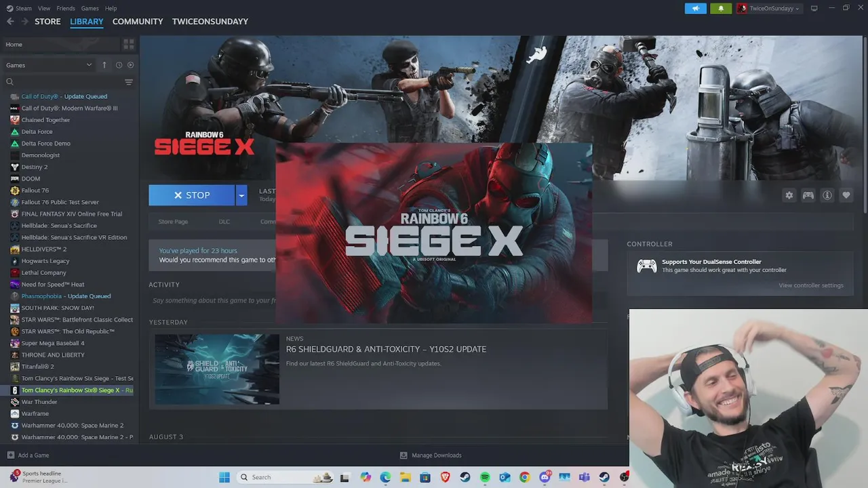Open the game info icon
868x488 pixels.
(x=827, y=195)
